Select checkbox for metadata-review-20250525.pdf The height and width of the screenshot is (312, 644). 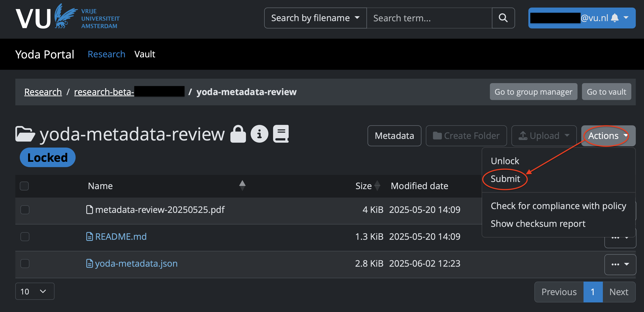(25, 210)
